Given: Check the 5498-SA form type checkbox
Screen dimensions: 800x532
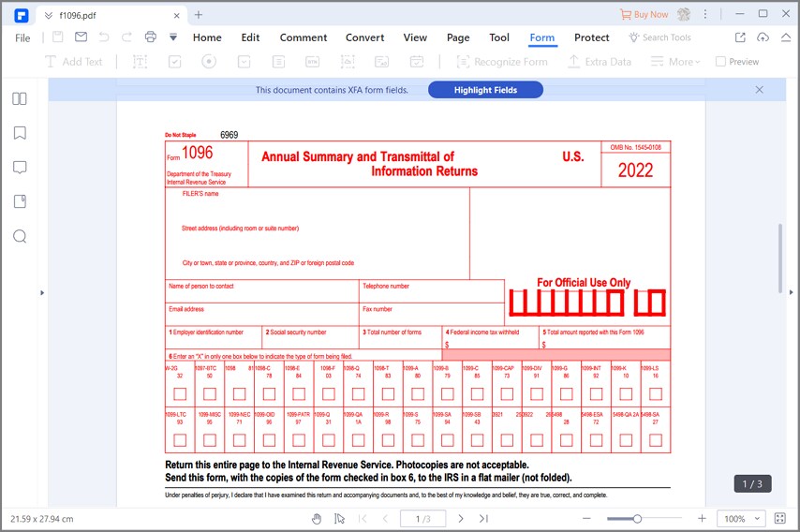Looking at the screenshot, I should pyautogui.click(x=656, y=439).
